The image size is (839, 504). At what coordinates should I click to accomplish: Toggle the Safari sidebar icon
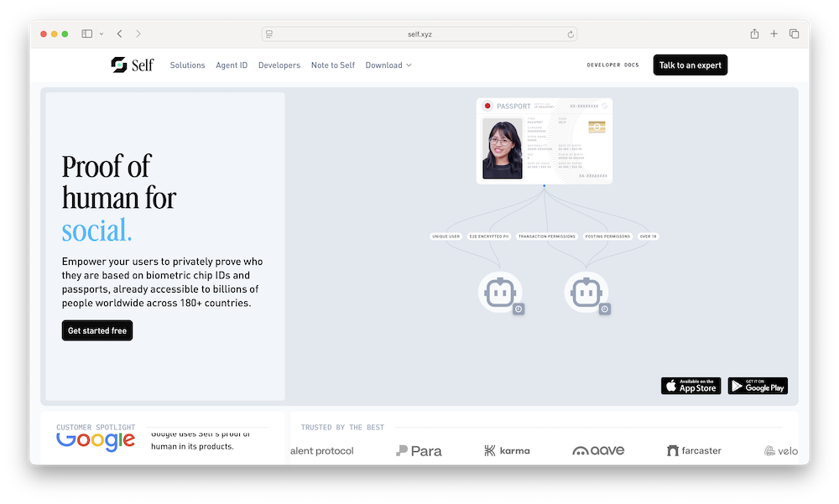click(86, 34)
